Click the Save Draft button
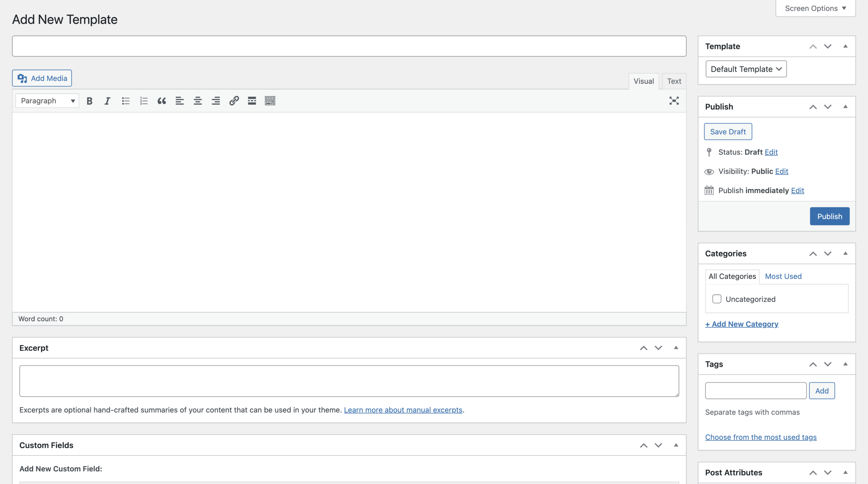868x484 pixels. click(728, 132)
